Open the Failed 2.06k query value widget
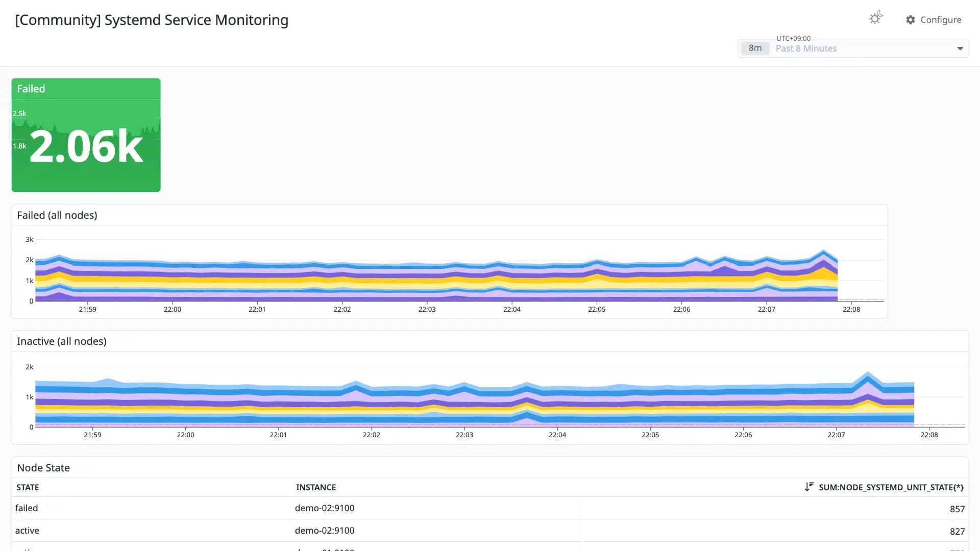Screen dimensions: 980x551 (86, 135)
